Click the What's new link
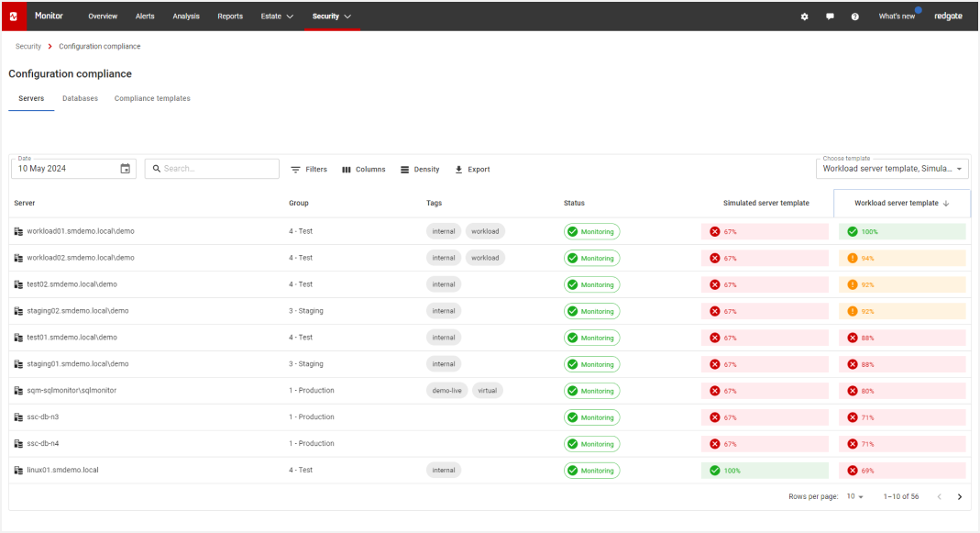Screen dimensions: 980x533 (x=896, y=17)
